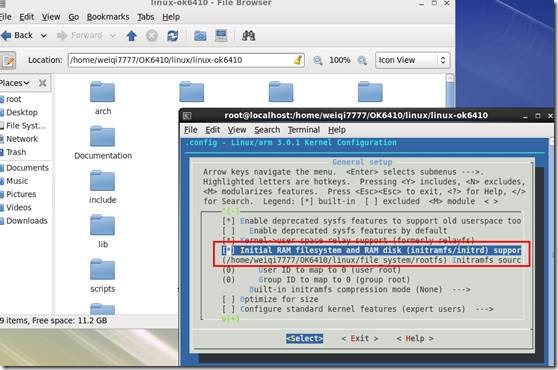Expand the Places sidebar selector

(x=15, y=83)
